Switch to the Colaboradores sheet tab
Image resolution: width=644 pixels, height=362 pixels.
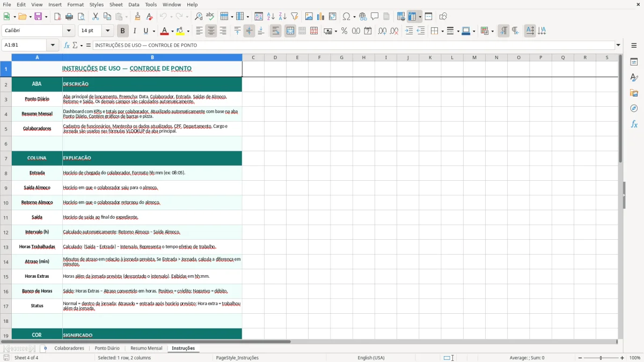point(69,348)
